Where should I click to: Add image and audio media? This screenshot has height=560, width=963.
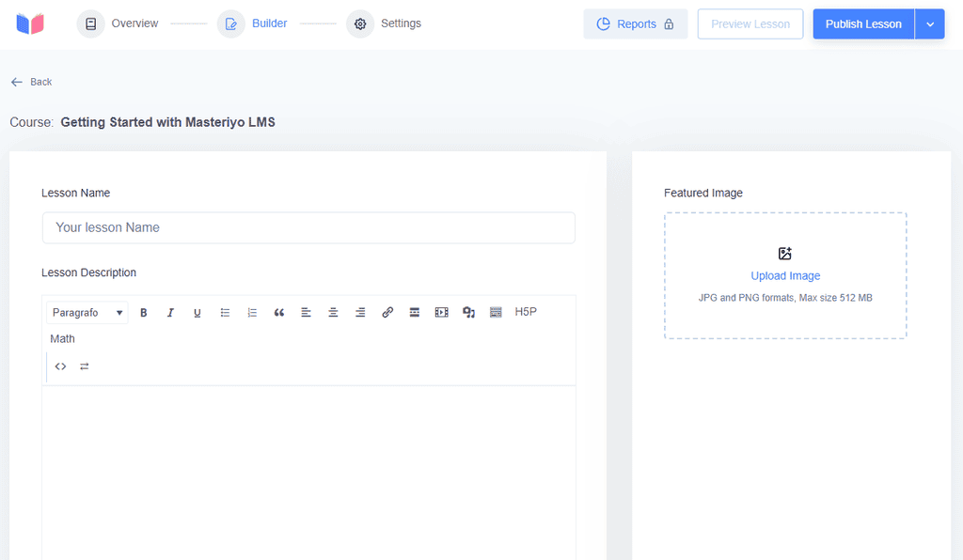coord(468,312)
